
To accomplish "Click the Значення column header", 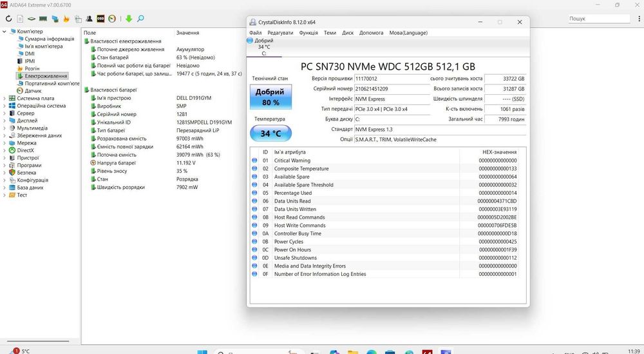I will (x=187, y=32).
